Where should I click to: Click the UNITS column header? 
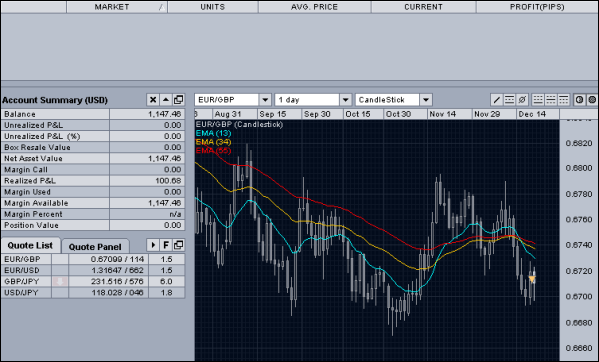point(213,7)
